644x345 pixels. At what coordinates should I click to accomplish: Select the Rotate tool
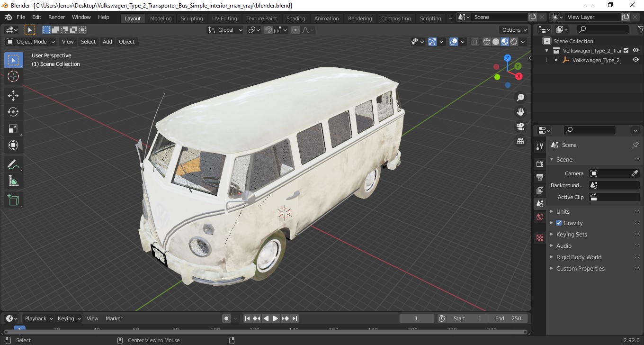pos(13,112)
